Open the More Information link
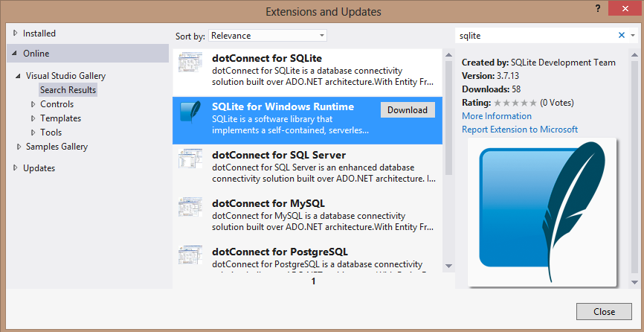 click(x=497, y=116)
